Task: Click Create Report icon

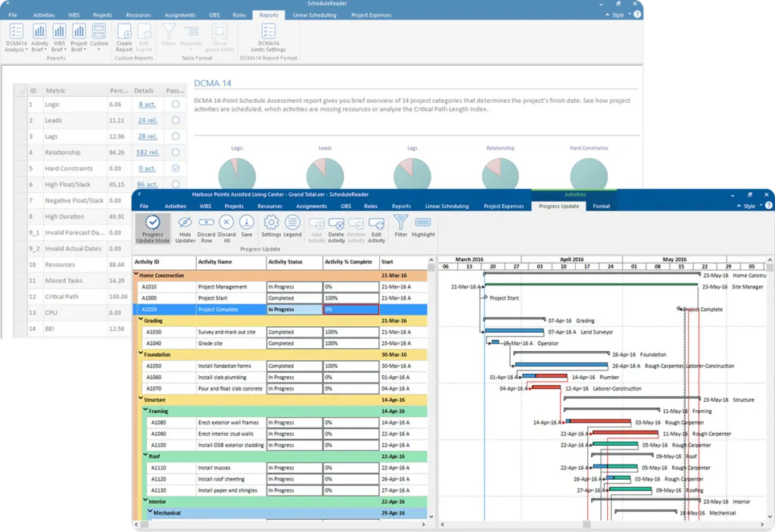Action: [x=124, y=38]
